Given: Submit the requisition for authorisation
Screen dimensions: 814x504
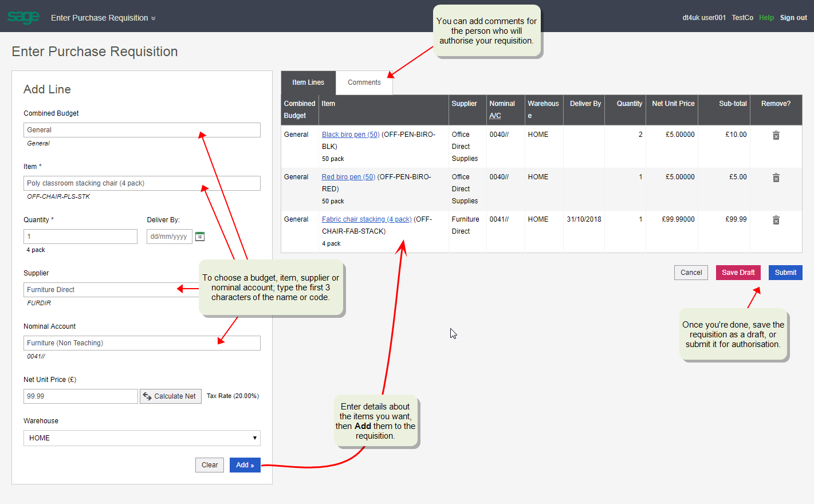Looking at the screenshot, I should pos(785,272).
